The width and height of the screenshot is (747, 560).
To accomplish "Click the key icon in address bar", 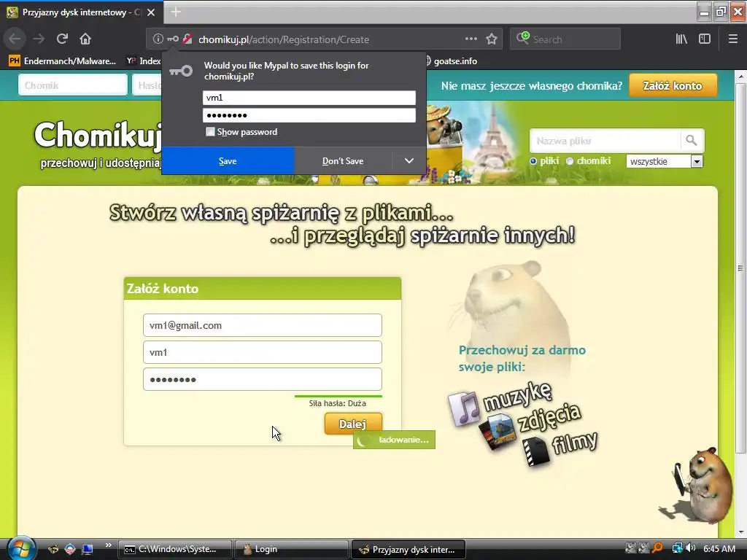I will point(173,39).
